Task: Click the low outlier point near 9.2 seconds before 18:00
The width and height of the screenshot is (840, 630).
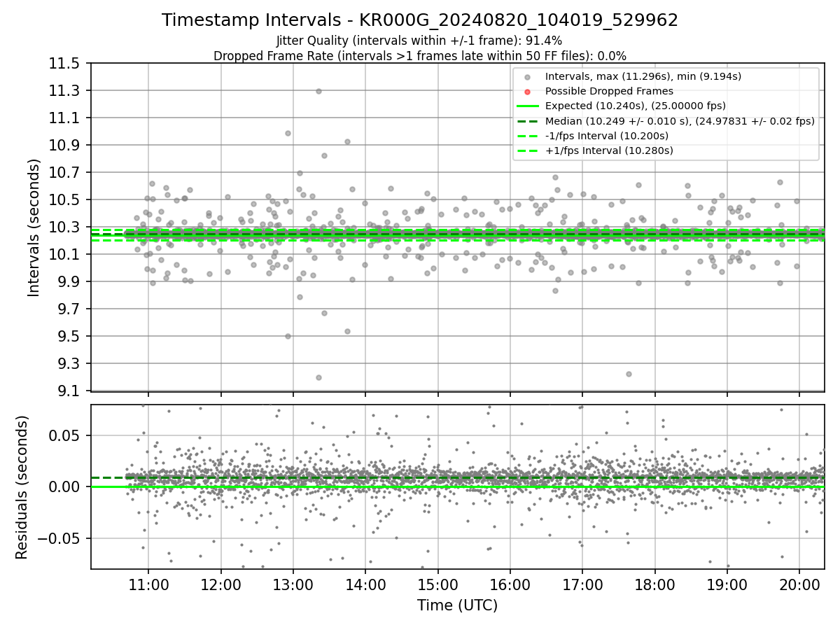Action: coord(629,374)
